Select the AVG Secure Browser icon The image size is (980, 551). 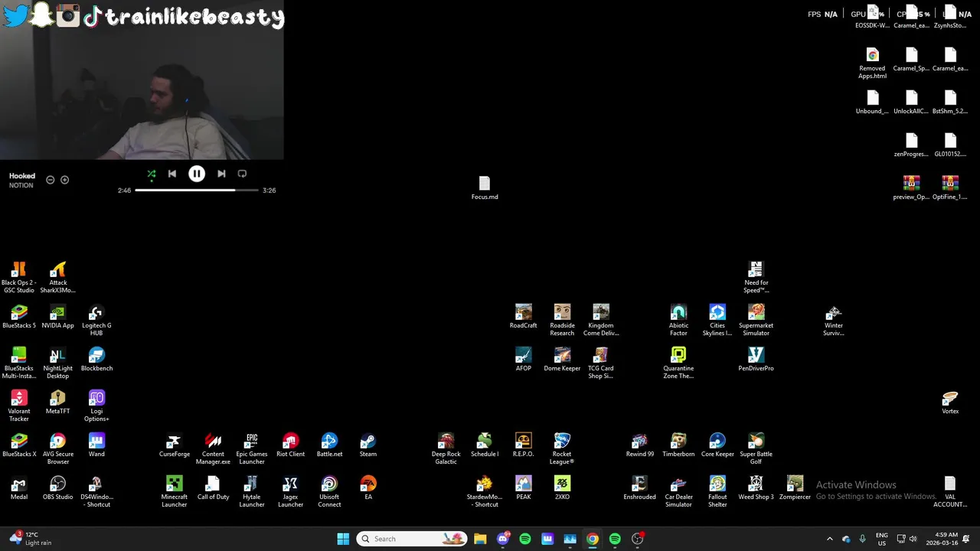[58, 448]
